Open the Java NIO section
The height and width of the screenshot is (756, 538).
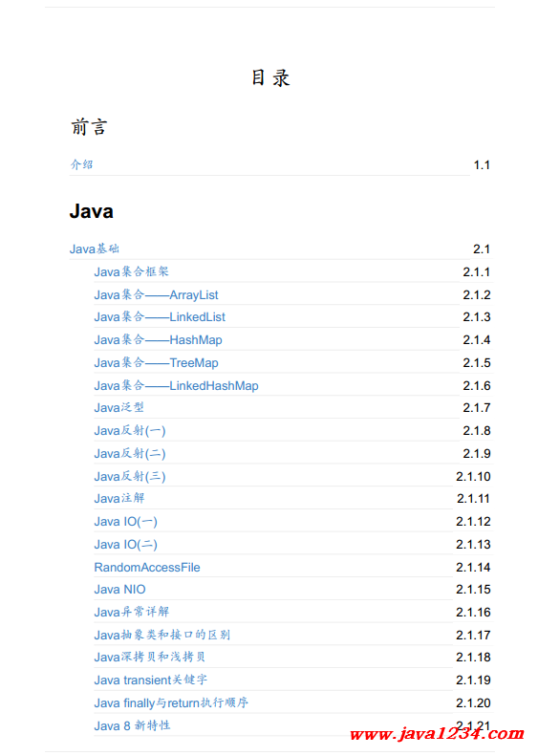[x=119, y=589]
